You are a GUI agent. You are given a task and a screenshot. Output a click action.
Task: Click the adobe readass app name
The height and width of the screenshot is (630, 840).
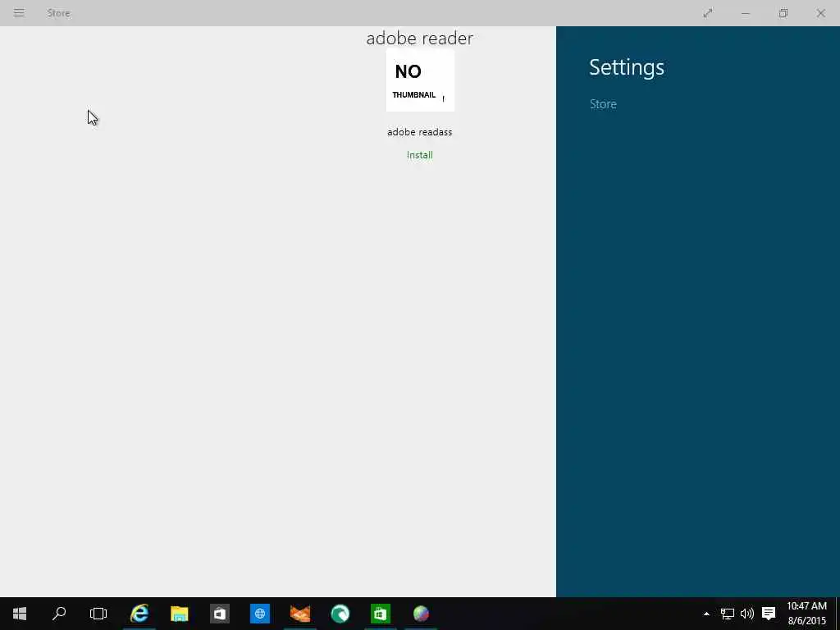tap(419, 132)
